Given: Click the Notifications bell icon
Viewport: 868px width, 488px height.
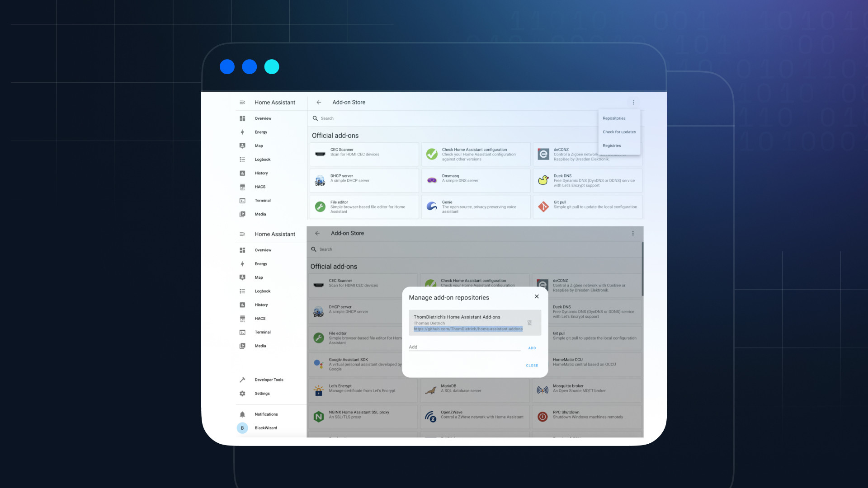Looking at the screenshot, I should pyautogui.click(x=242, y=414).
